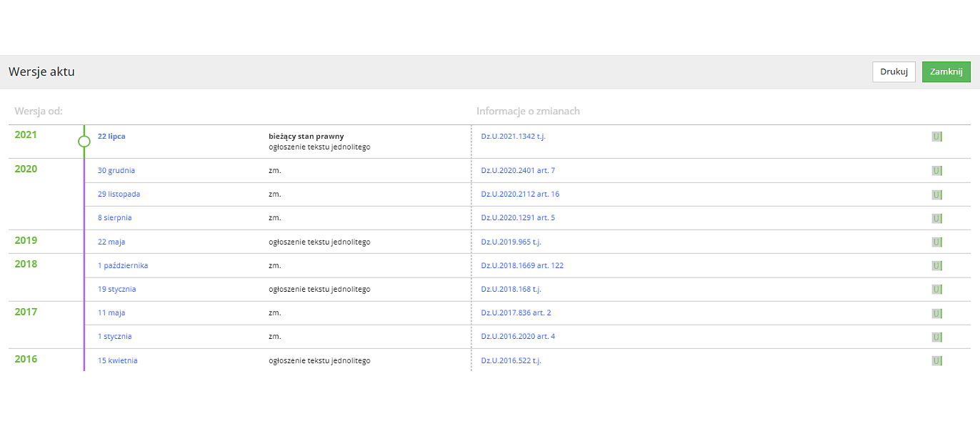
Task: Click the U icon in 11 maja row
Action: point(936,313)
